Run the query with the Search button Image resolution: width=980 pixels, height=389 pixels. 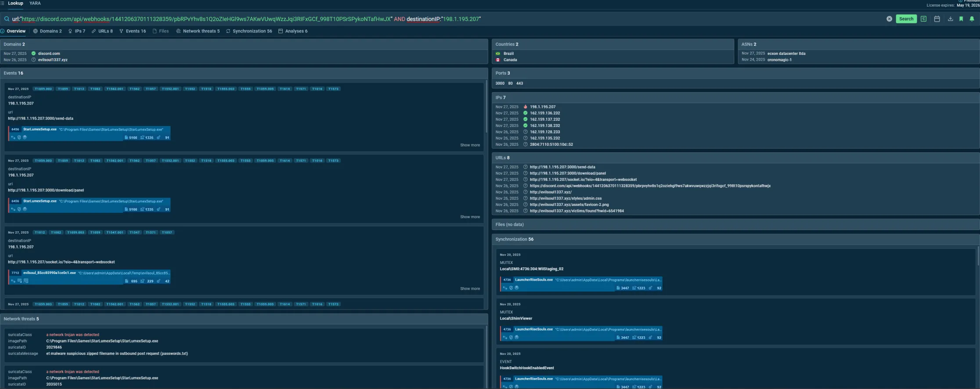tap(906, 19)
